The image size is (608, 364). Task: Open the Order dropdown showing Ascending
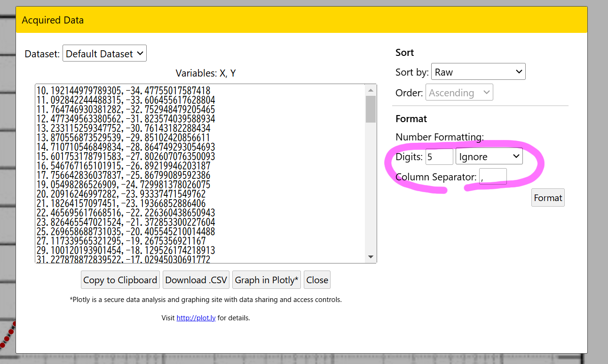[x=459, y=93]
